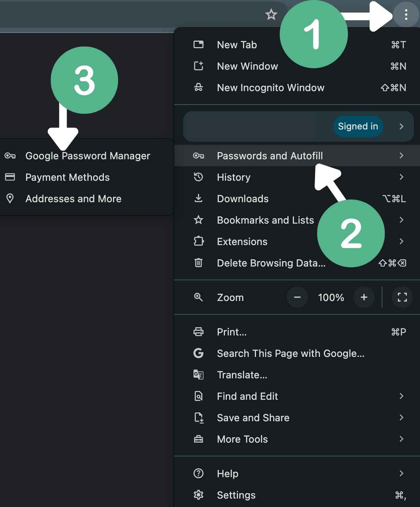Select Translate… menu entry

click(x=297, y=375)
